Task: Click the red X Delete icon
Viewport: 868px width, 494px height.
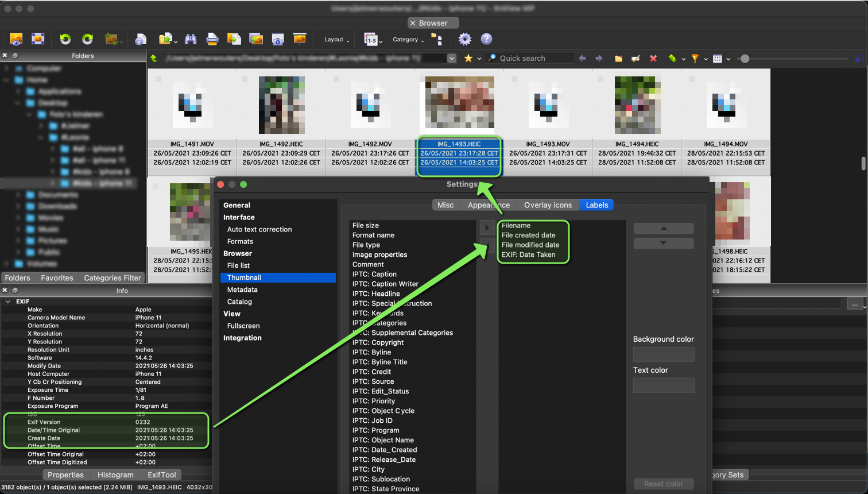Action: coord(653,59)
